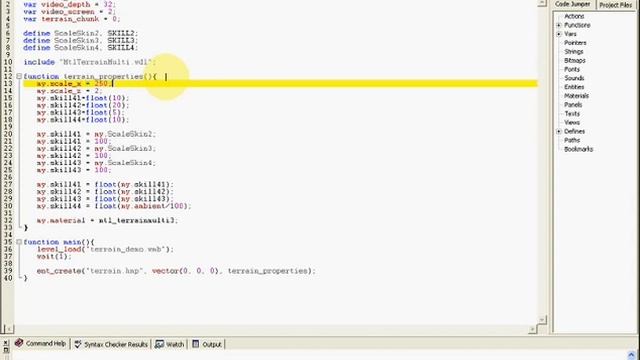Click the 'my.skill43 = my.ScaleSkin4;' line
The image size is (640, 360).
click(96, 163)
